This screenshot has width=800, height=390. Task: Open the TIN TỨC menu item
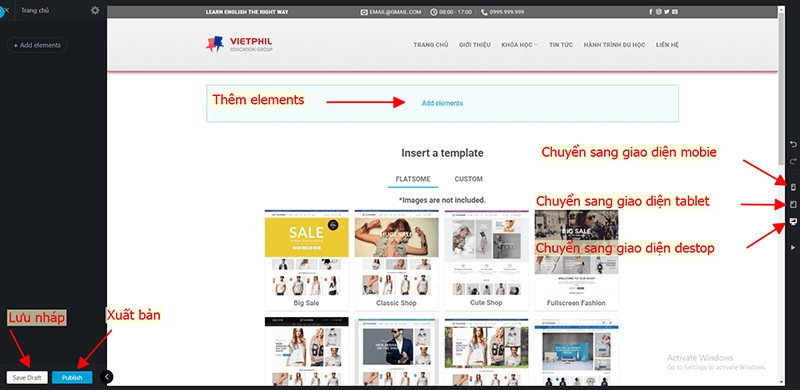click(561, 45)
